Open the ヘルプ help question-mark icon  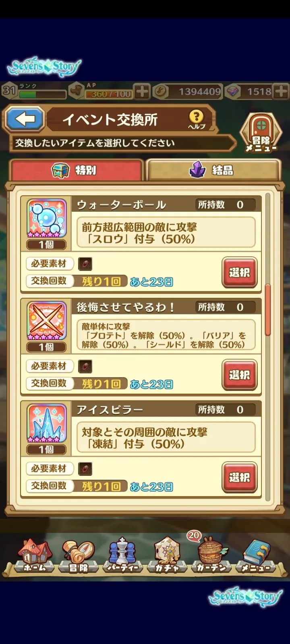197,120
